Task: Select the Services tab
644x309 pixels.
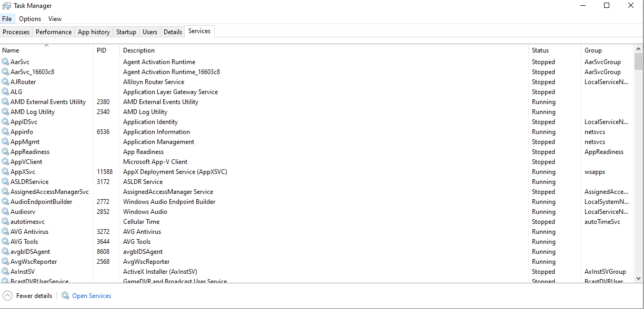Action: [x=199, y=32]
